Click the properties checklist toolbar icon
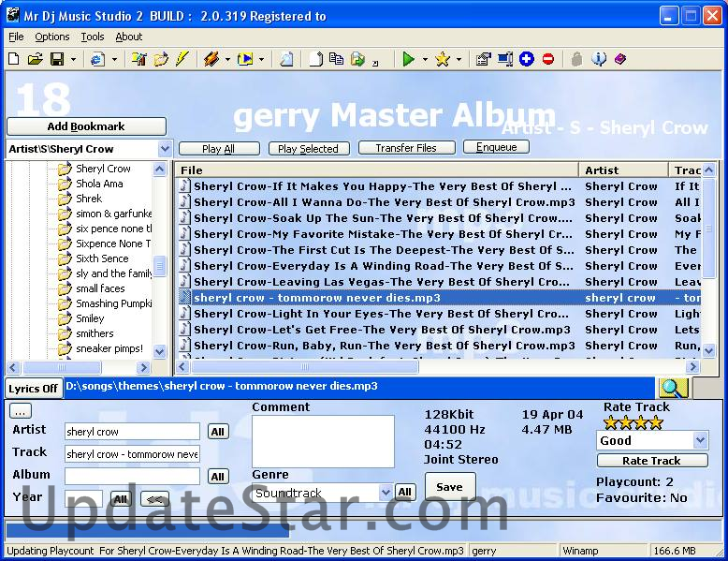 pyautogui.click(x=484, y=59)
